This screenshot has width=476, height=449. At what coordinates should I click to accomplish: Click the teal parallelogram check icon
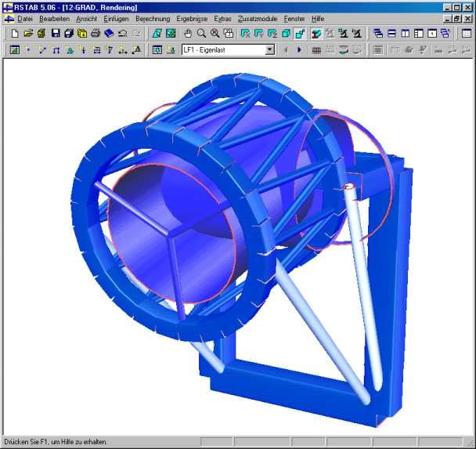click(x=157, y=33)
